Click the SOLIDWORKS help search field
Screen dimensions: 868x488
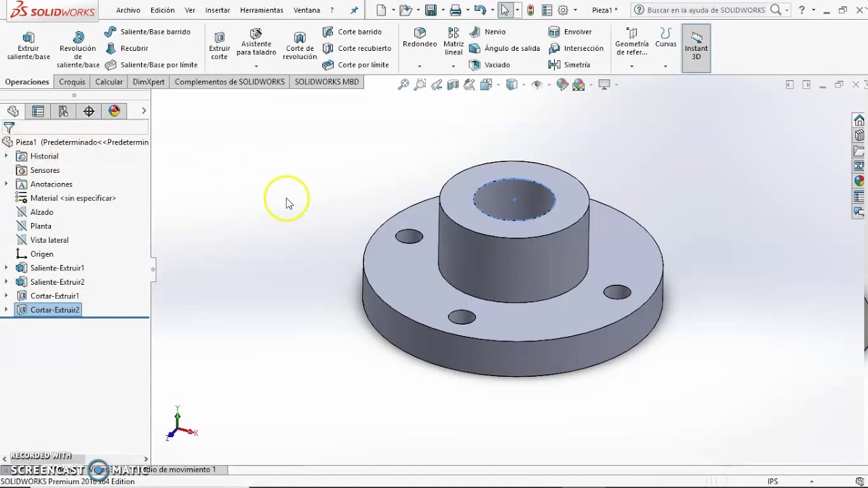[705, 10]
